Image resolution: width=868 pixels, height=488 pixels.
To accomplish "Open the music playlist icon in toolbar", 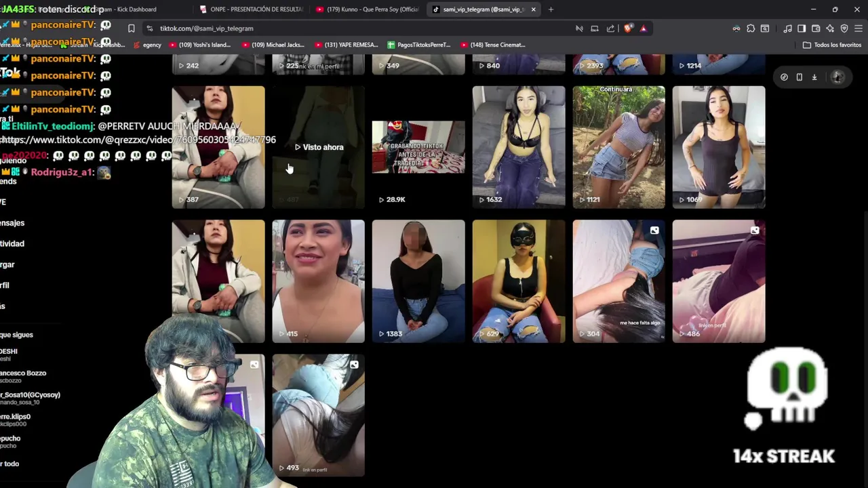I will [x=787, y=28].
